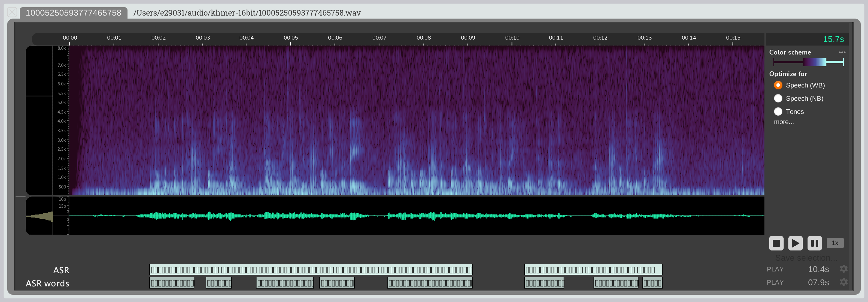Change the 1x playback speed

(835, 243)
